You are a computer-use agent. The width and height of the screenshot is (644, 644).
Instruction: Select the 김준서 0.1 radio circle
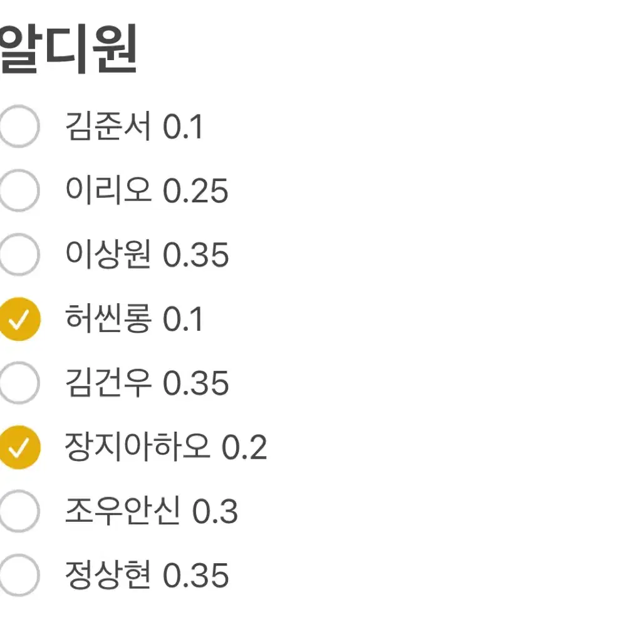19,127
